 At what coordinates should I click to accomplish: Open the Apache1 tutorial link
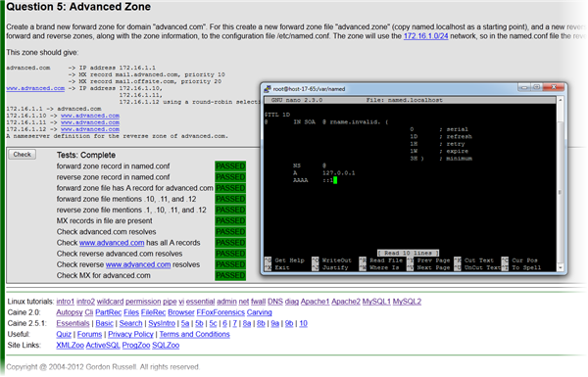click(315, 302)
